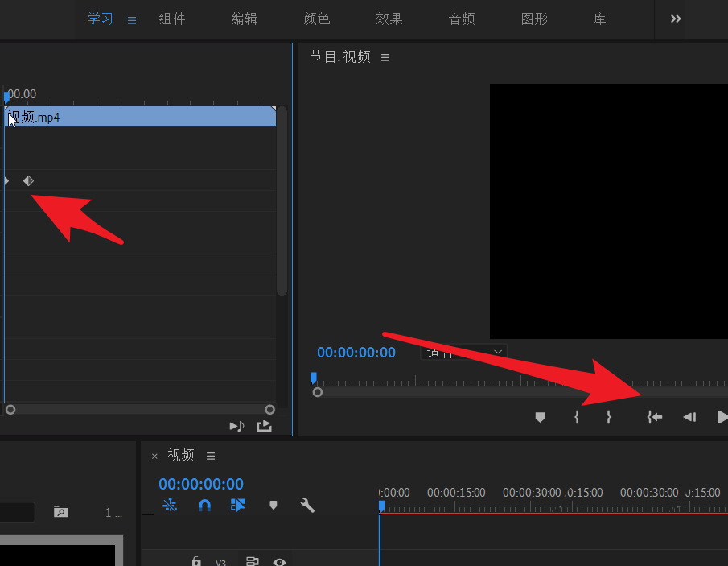The image size is (728, 566).
Task: Expand the workspace overflow double-chevron
Action: point(676,19)
